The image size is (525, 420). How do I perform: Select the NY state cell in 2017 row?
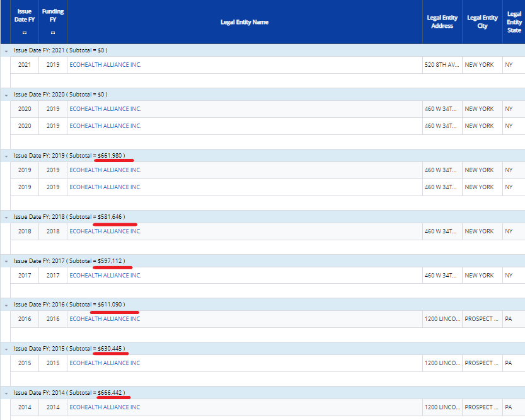pos(514,276)
